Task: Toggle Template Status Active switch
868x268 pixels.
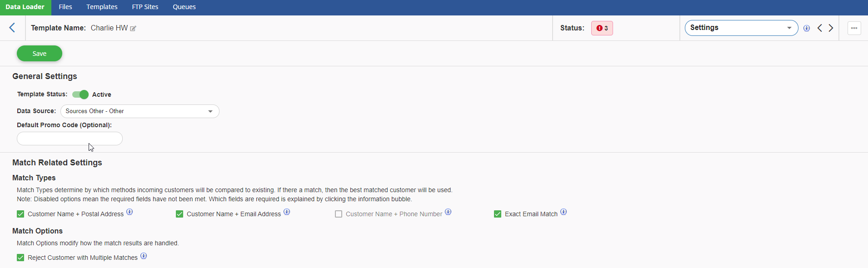Action: coord(80,94)
